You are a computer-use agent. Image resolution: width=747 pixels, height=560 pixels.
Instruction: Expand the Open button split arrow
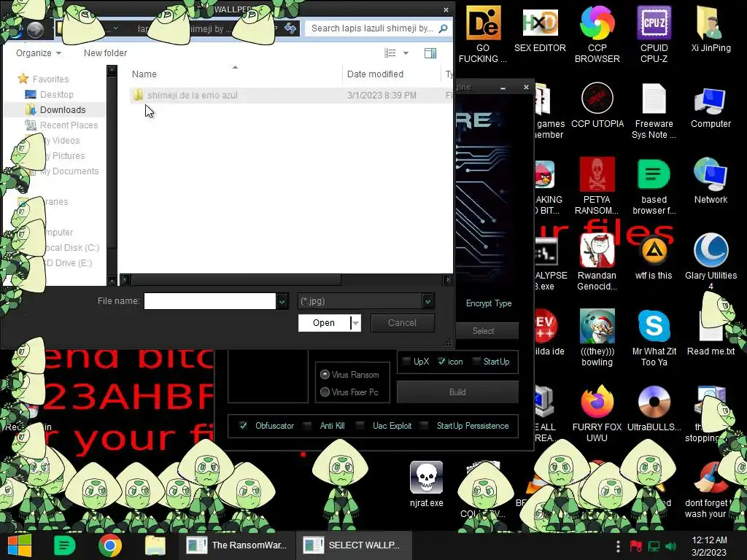pos(355,323)
